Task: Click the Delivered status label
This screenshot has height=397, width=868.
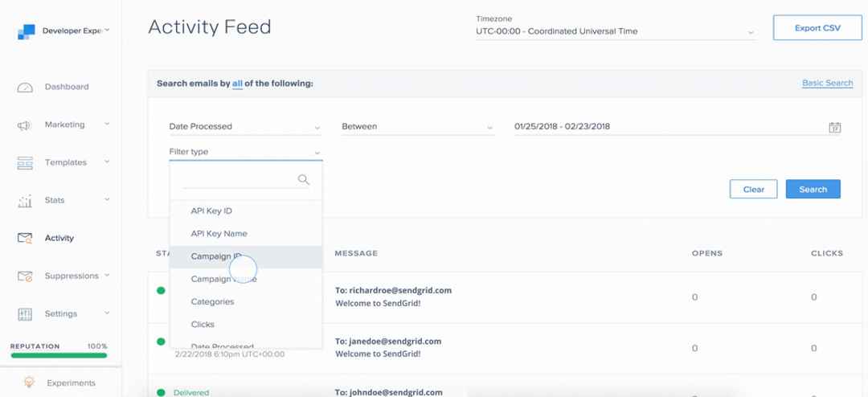Action: (191, 392)
